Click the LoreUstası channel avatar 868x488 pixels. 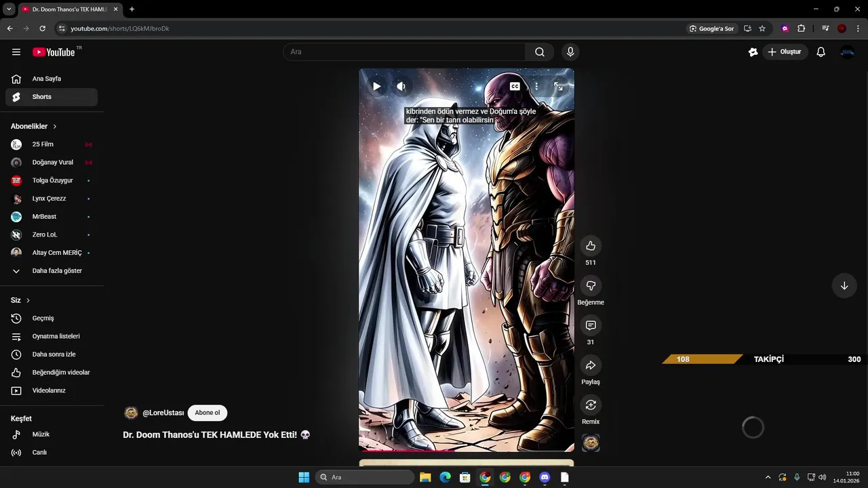pos(132,413)
